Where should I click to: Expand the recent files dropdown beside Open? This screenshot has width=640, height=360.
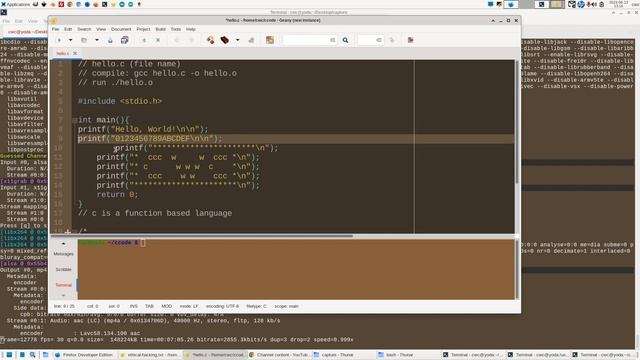pos(97,40)
